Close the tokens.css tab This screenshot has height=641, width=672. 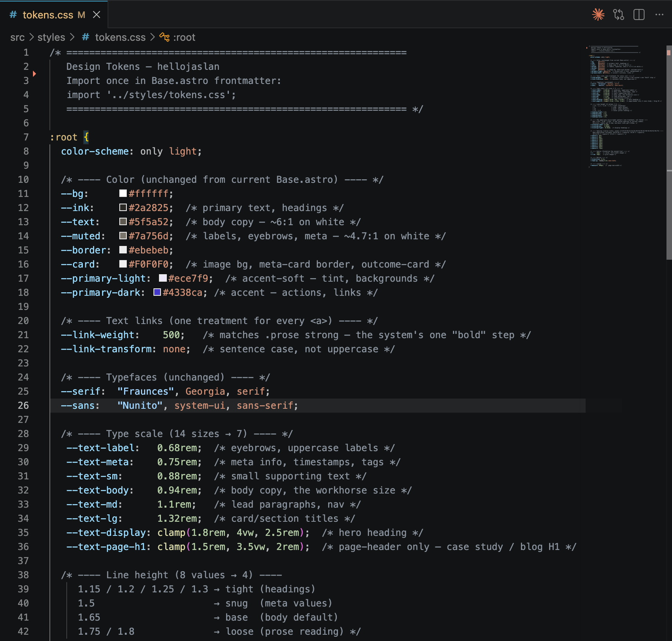(97, 15)
